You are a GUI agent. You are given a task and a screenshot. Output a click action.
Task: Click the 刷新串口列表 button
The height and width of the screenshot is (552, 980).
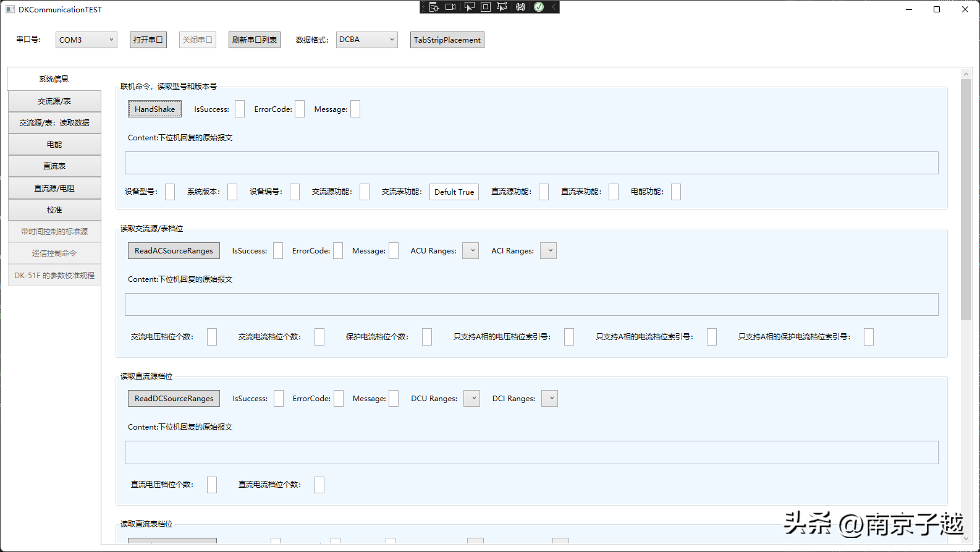[x=255, y=40]
